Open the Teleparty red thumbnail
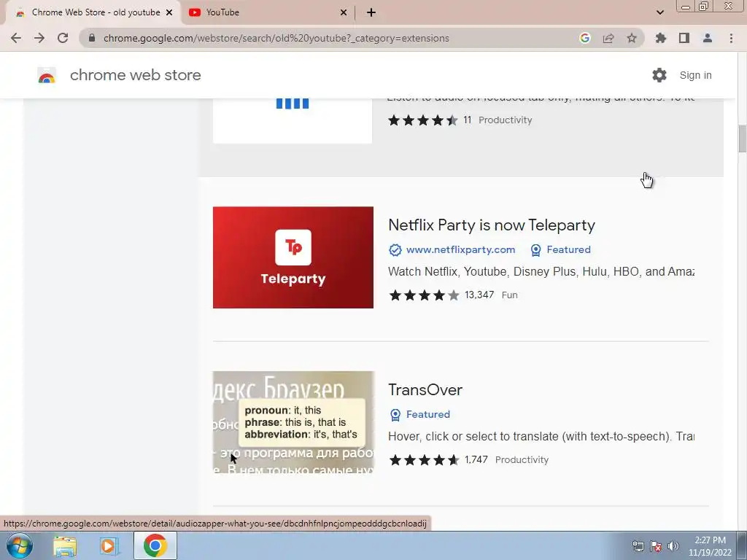The height and width of the screenshot is (560, 747). coord(293,257)
